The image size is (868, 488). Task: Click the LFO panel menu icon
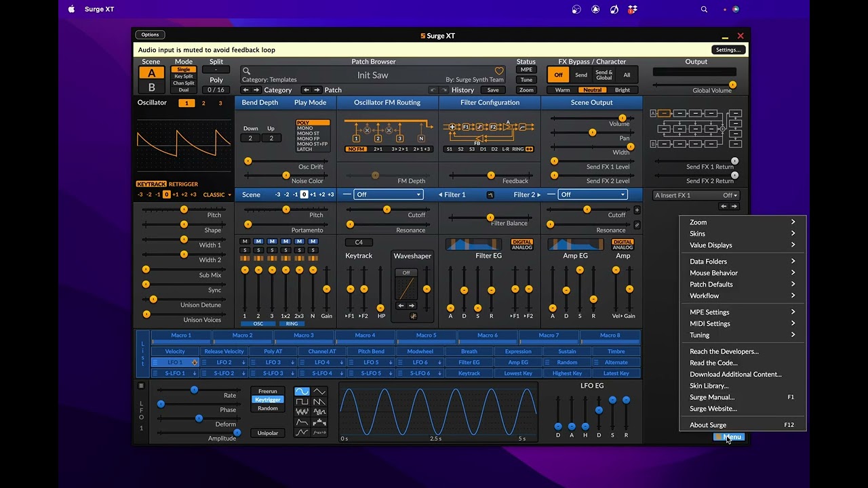(x=141, y=386)
